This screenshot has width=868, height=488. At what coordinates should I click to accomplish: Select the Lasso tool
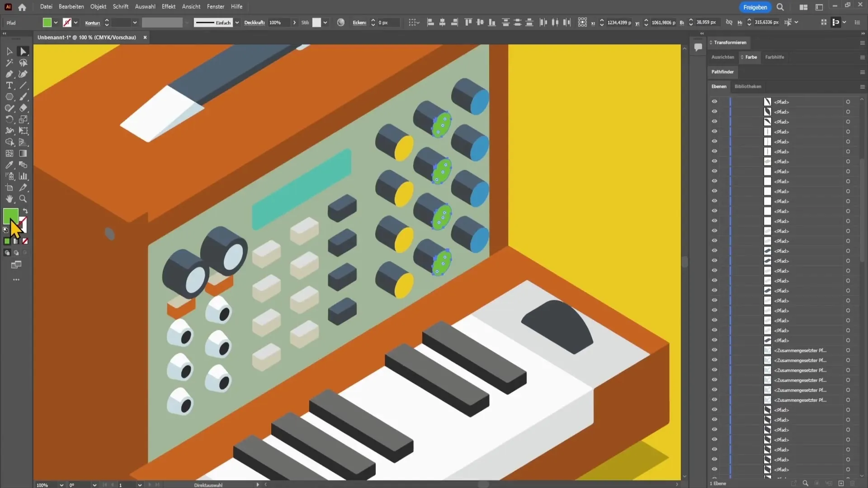point(23,63)
